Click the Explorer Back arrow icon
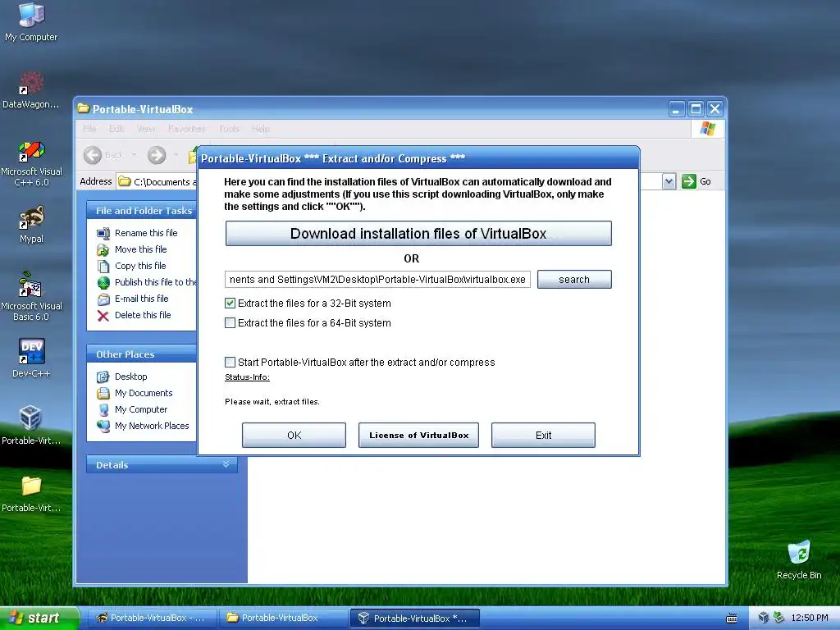Screen dimensions: 840x630 pos(93,155)
